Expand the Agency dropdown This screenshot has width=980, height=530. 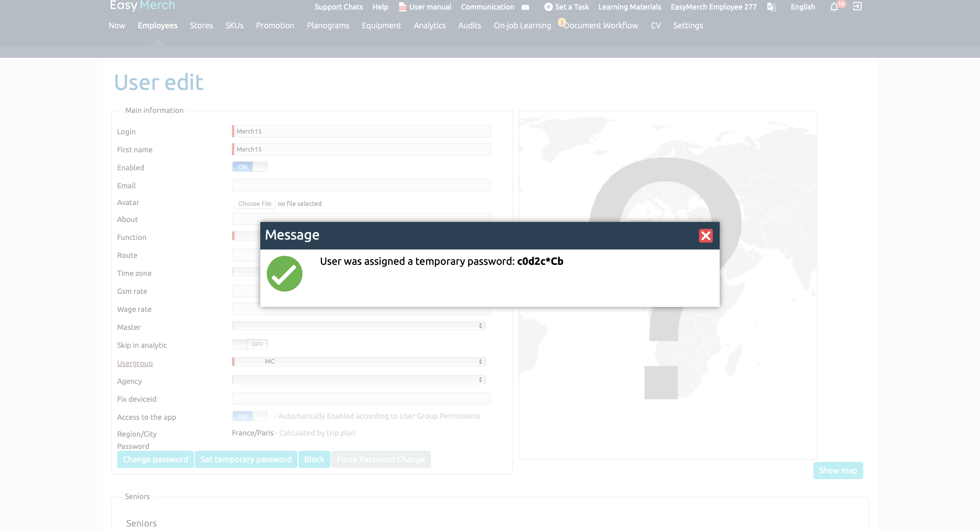coord(359,380)
